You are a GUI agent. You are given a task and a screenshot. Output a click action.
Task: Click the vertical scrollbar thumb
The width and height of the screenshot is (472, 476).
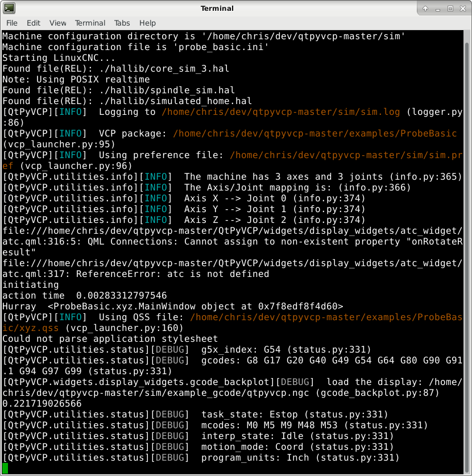pyautogui.click(x=467, y=256)
